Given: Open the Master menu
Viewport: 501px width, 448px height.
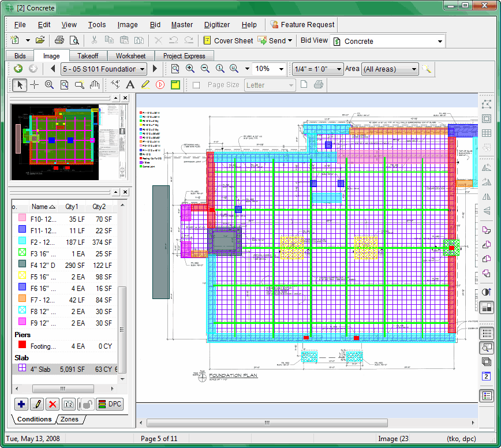Looking at the screenshot, I should [182, 25].
